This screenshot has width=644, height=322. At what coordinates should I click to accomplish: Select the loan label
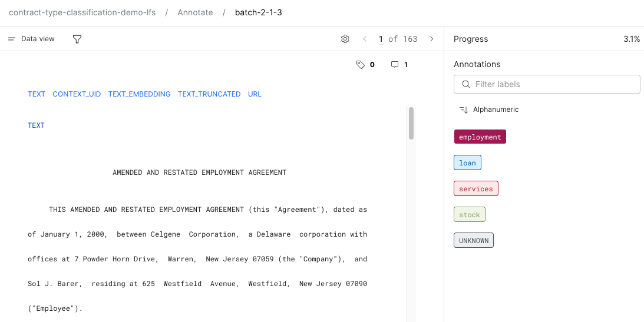tap(467, 163)
